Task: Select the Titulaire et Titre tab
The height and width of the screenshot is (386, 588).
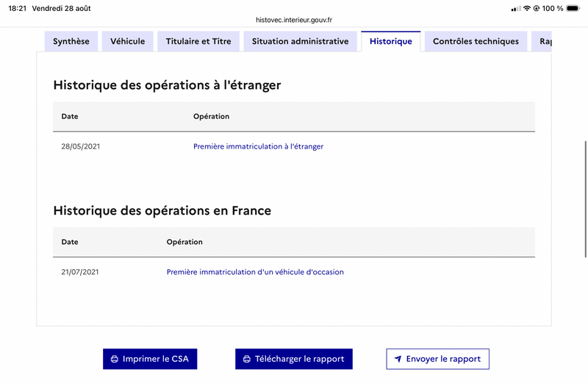Action: [x=198, y=41]
